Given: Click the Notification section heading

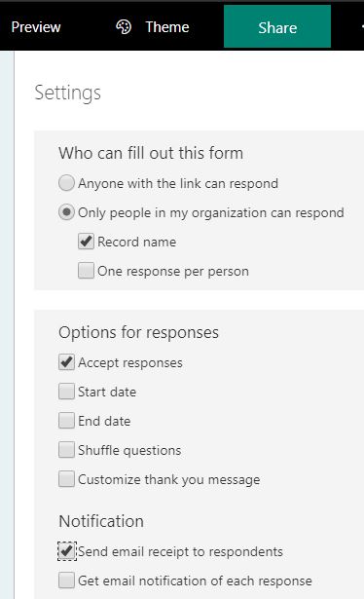Looking at the screenshot, I should (x=101, y=521).
